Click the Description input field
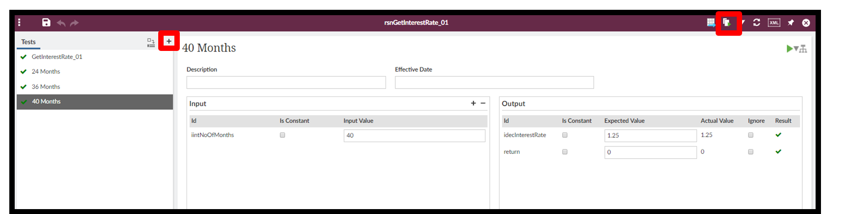 [286, 82]
